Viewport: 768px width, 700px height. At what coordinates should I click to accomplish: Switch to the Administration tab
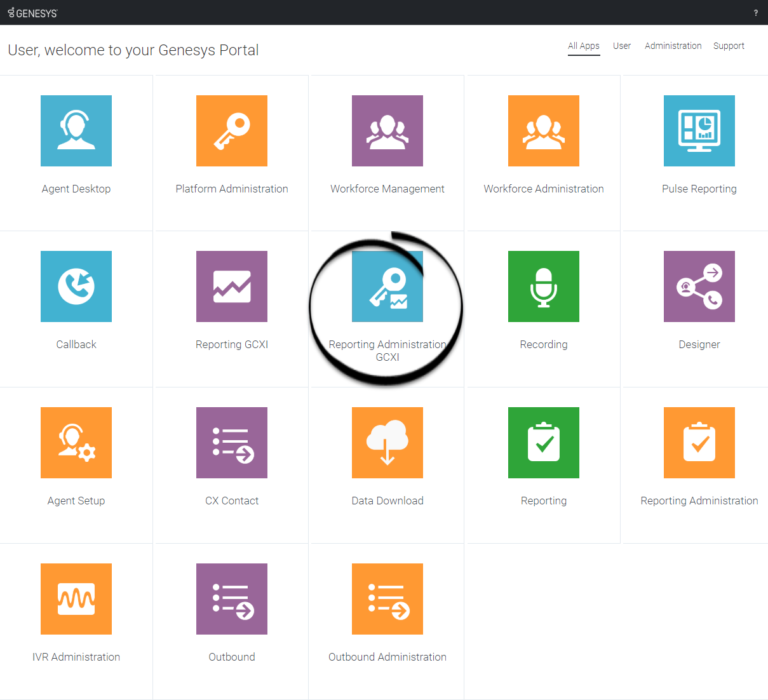(673, 46)
